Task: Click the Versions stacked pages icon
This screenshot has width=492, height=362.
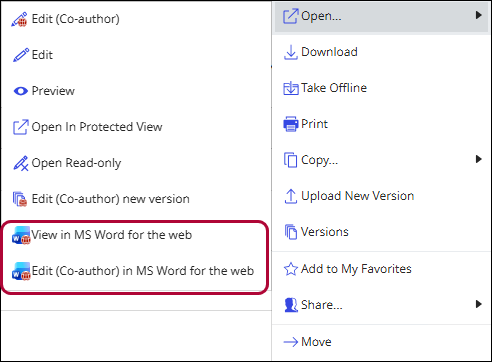Action: (x=291, y=232)
